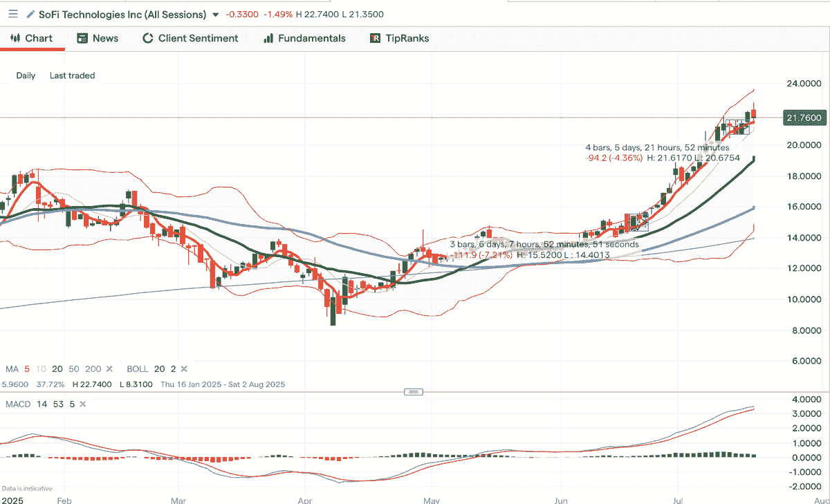Click the 6.0000 price axis label
The height and width of the screenshot is (504, 830).
(808, 361)
